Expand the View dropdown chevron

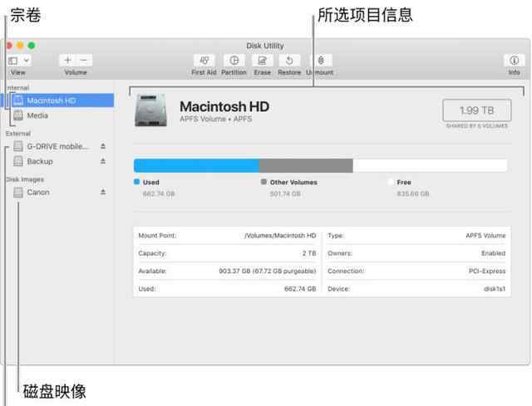point(26,61)
